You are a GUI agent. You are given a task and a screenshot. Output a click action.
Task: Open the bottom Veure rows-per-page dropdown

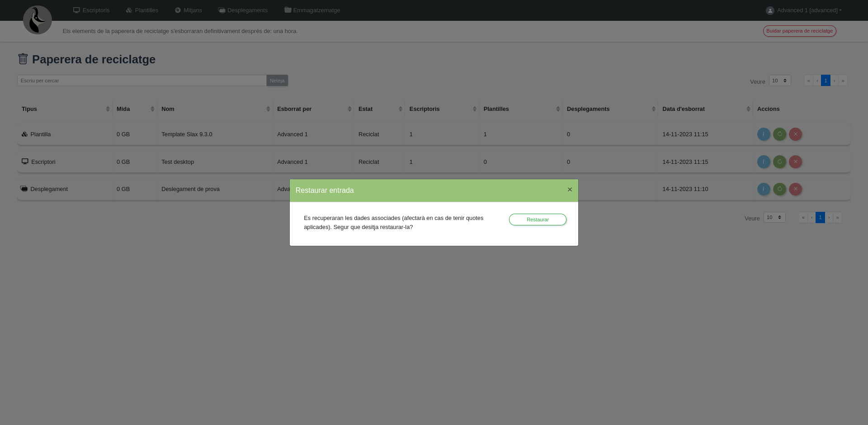774,218
